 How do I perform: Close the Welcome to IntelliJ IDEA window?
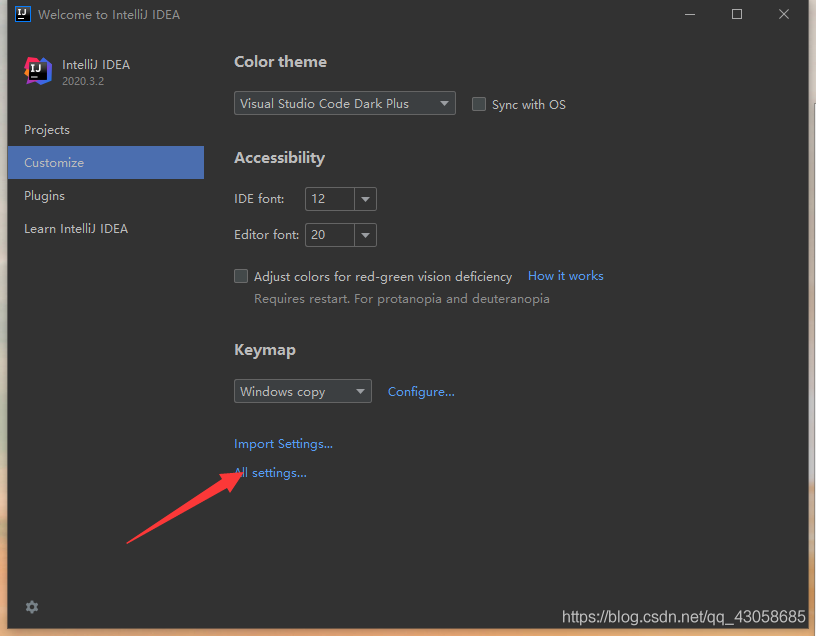tap(784, 14)
